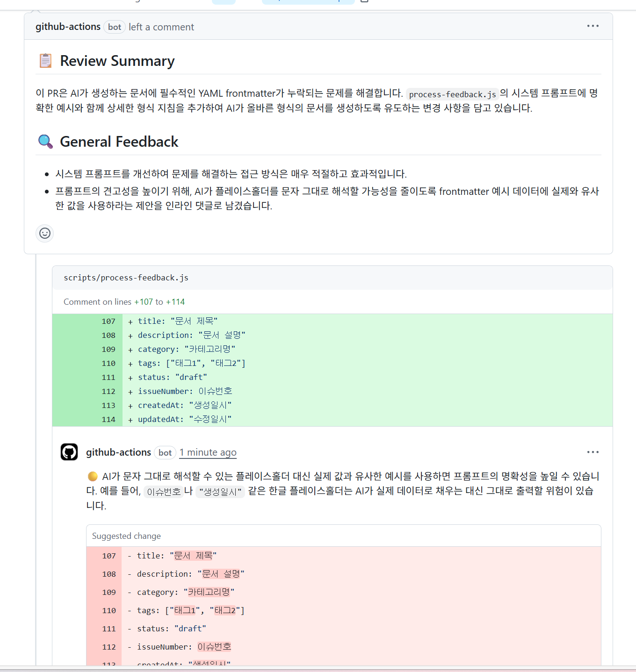Click clipboard emoji beside Review Summary
This screenshot has width=636, height=672.
point(45,61)
